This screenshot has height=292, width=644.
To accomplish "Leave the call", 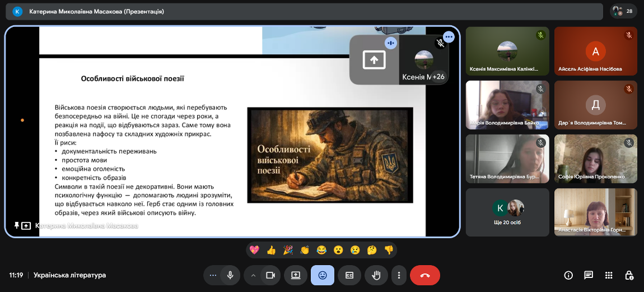I will 425,276.
